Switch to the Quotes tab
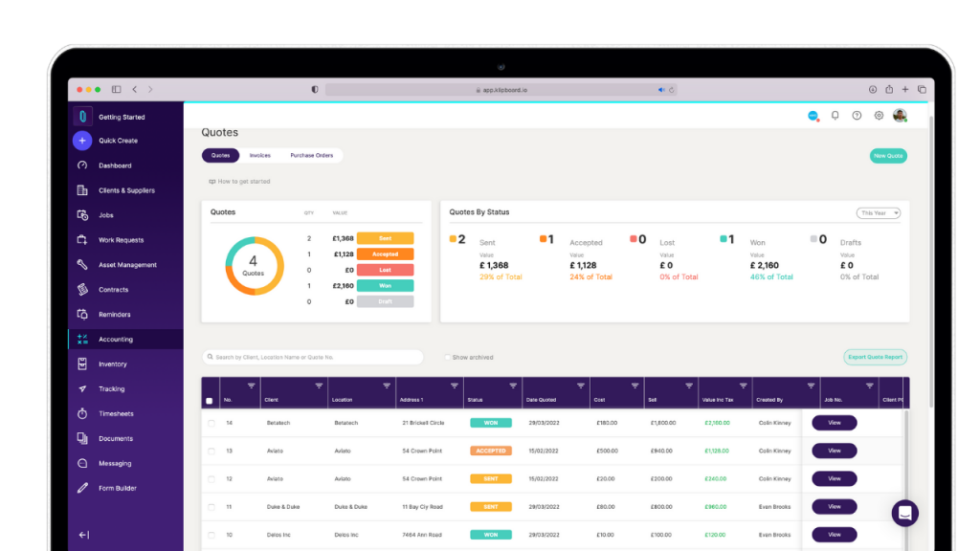 [x=221, y=156]
